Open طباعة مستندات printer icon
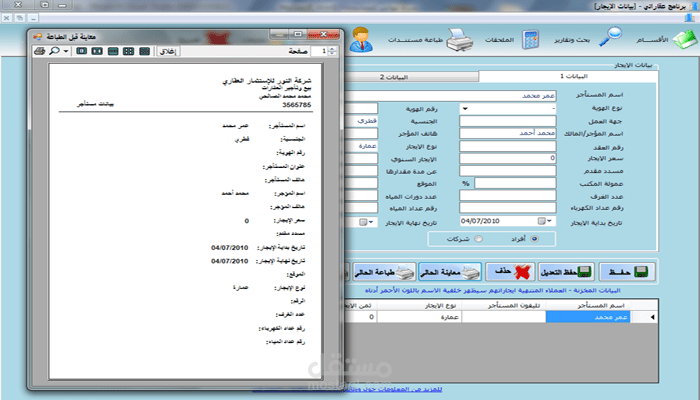700x400 pixels. click(x=460, y=40)
